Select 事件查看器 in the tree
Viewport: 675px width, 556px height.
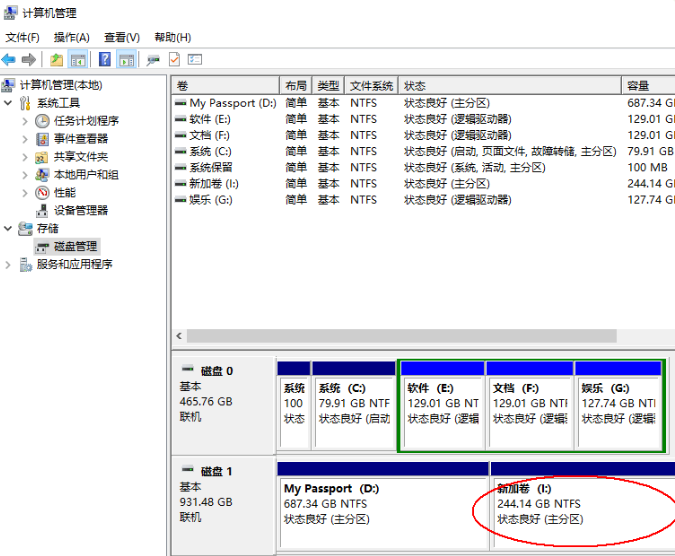pos(80,139)
